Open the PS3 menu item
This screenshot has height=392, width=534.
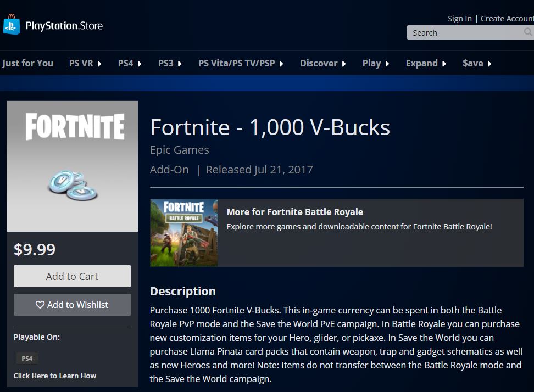click(x=166, y=63)
